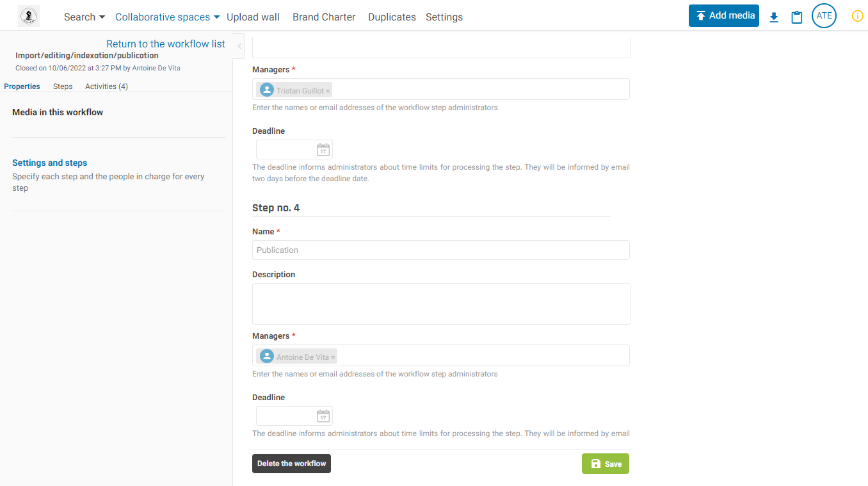Open calendar picker for Step 4 deadline

pyautogui.click(x=323, y=416)
